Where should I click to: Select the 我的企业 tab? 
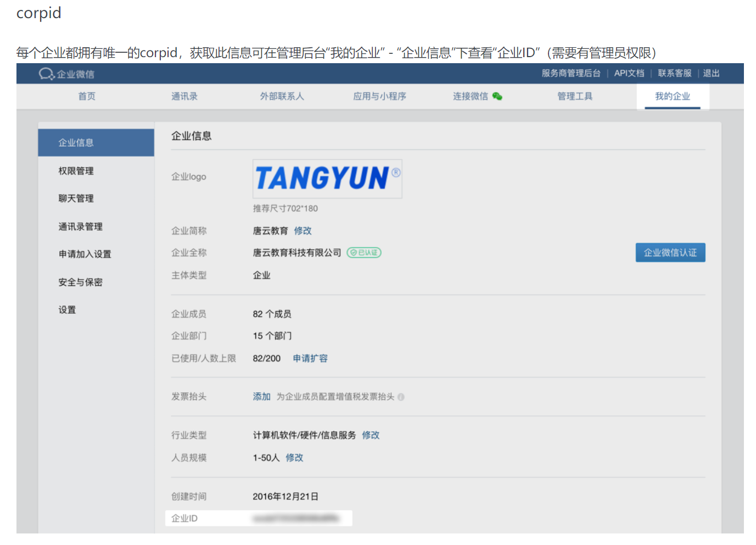point(673,96)
